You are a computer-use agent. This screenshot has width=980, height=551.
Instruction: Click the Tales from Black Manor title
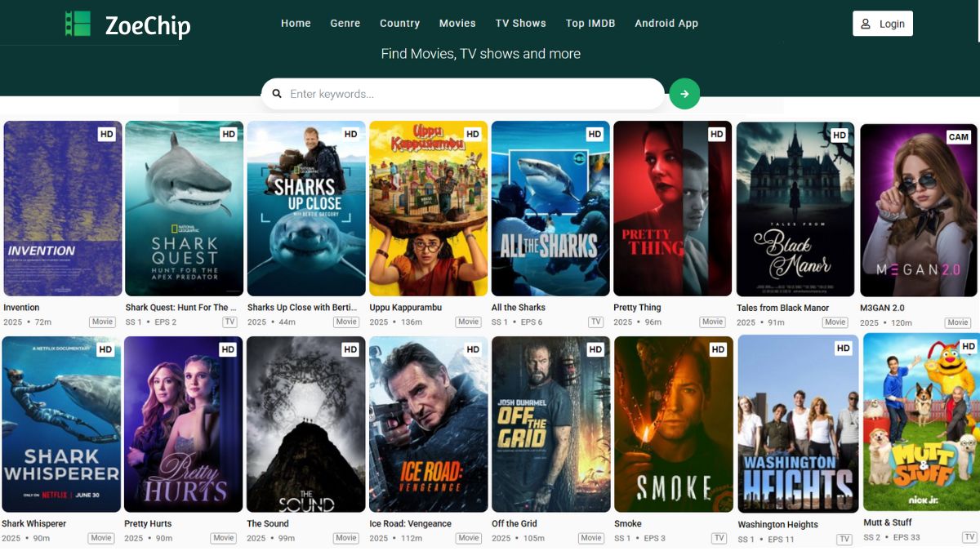coord(782,308)
